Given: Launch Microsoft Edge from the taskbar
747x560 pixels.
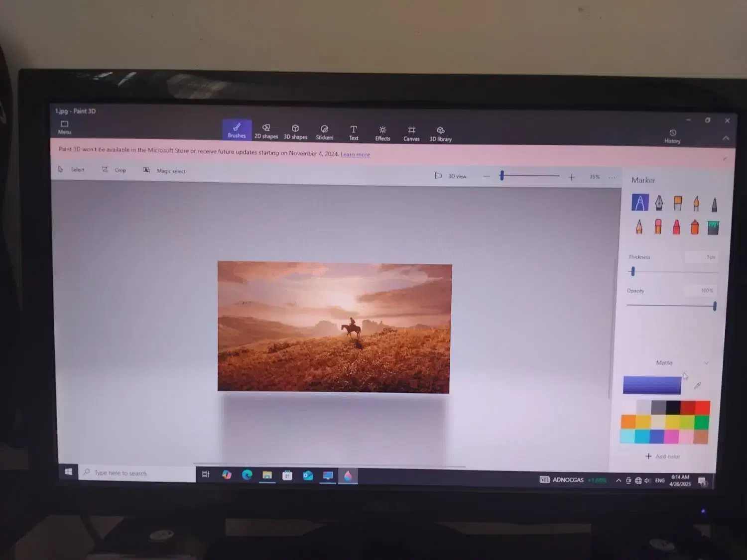Looking at the screenshot, I should [x=247, y=475].
